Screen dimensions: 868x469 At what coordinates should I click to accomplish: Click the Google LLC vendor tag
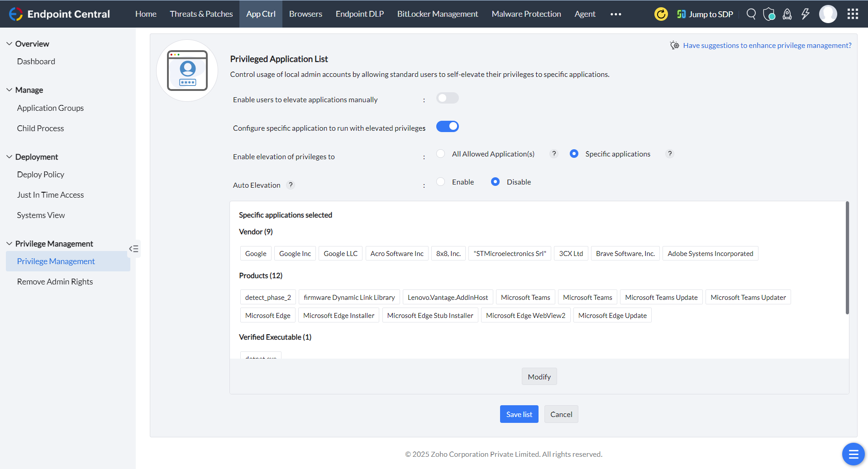[x=340, y=254]
